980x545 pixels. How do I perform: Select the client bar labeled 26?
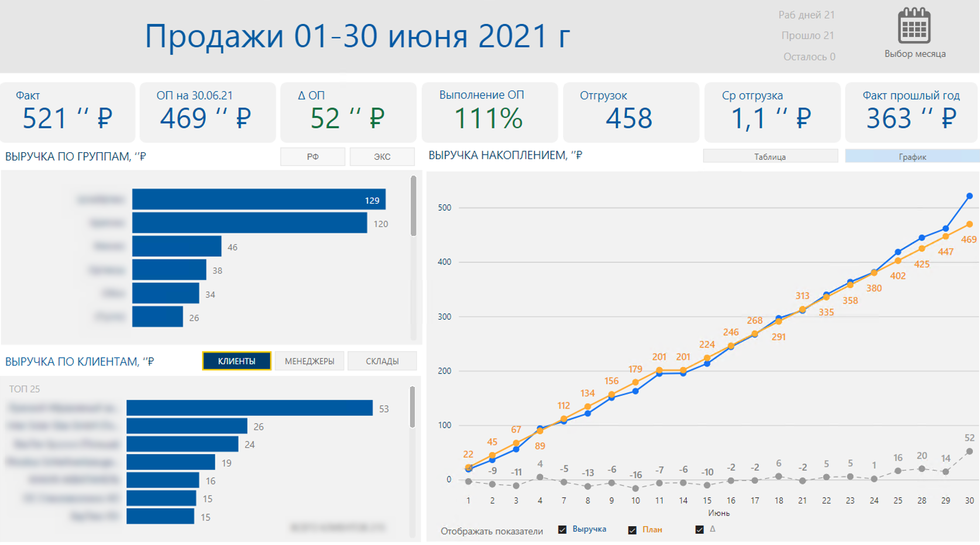tap(187, 426)
